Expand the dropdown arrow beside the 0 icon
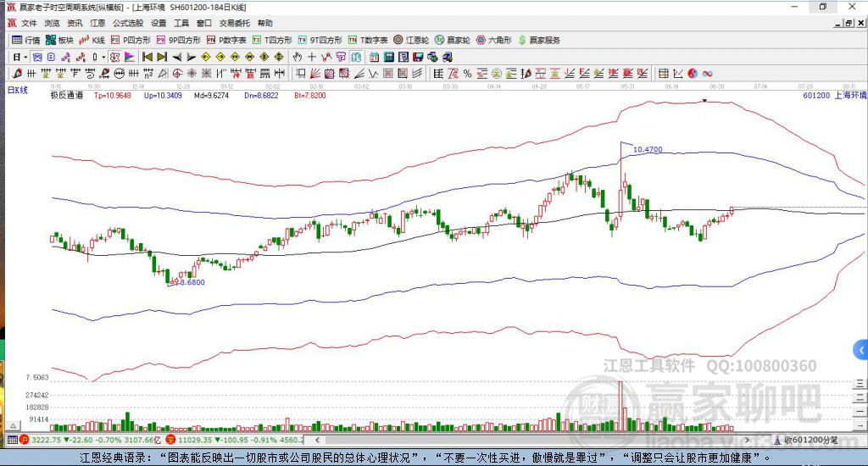This screenshot has height=466, width=868. pos(103,57)
